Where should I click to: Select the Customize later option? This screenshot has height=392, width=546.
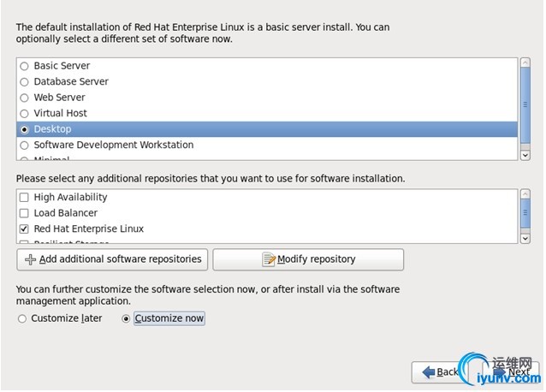pyautogui.click(x=22, y=319)
